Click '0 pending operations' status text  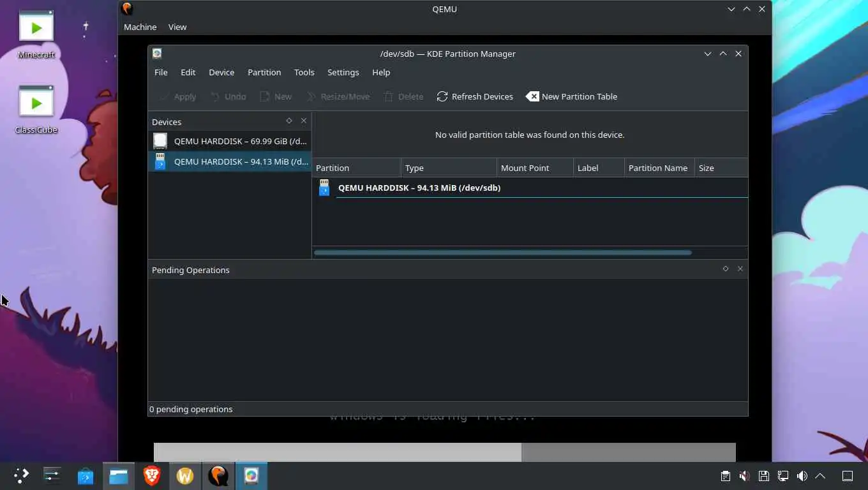pos(191,409)
